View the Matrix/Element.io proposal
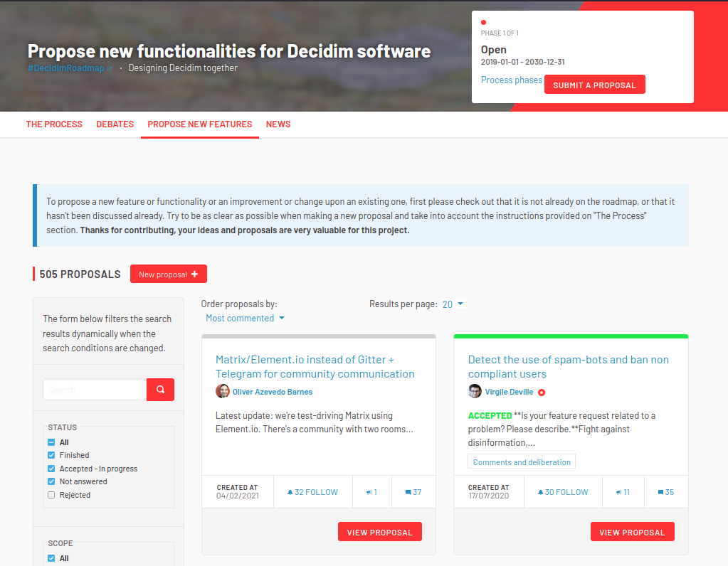This screenshot has width=728, height=566. [x=380, y=532]
